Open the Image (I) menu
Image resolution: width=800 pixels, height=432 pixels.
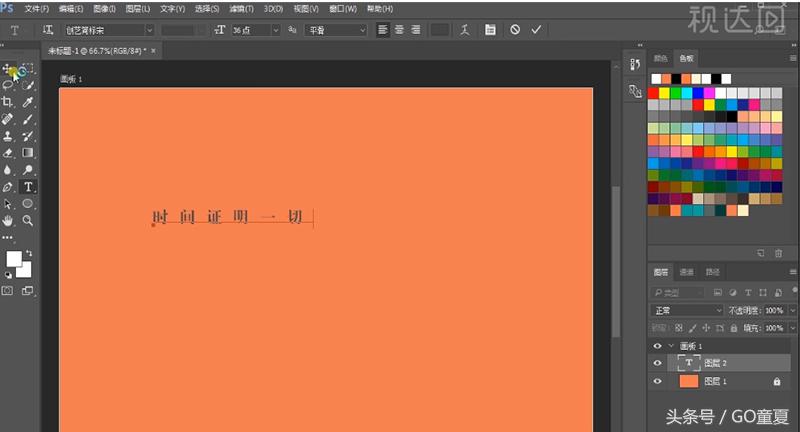tap(105, 9)
